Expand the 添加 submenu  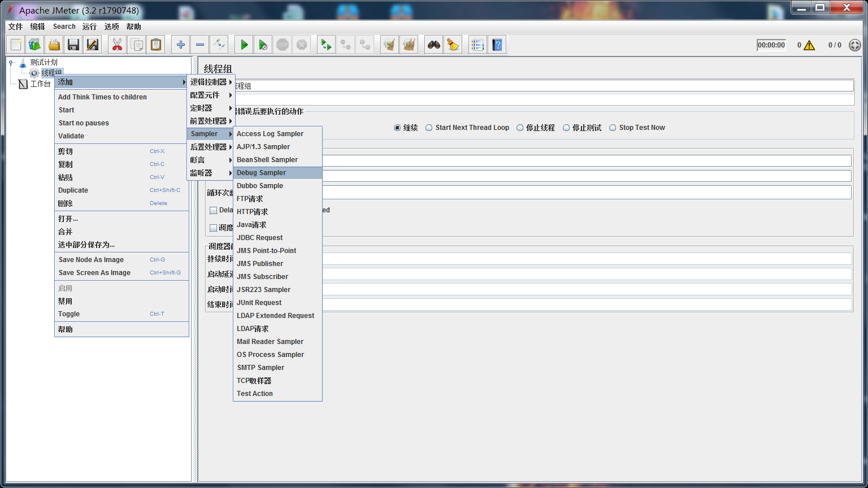[121, 82]
